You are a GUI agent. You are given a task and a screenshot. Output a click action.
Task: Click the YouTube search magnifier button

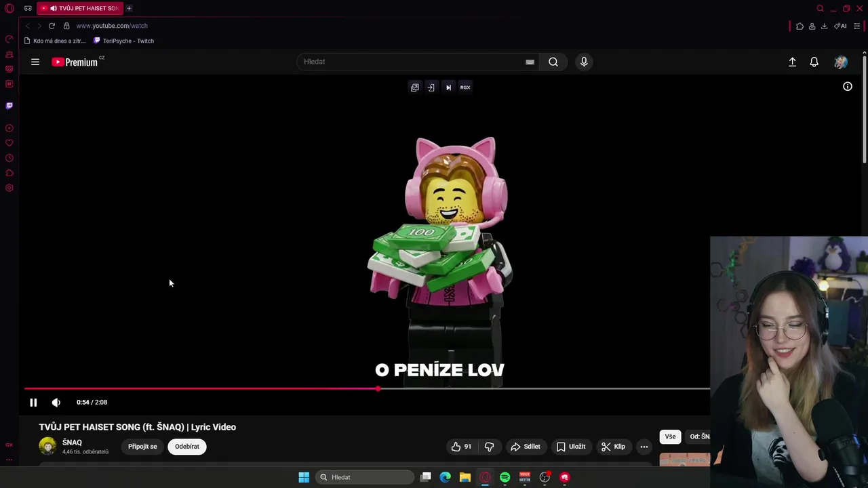click(553, 62)
